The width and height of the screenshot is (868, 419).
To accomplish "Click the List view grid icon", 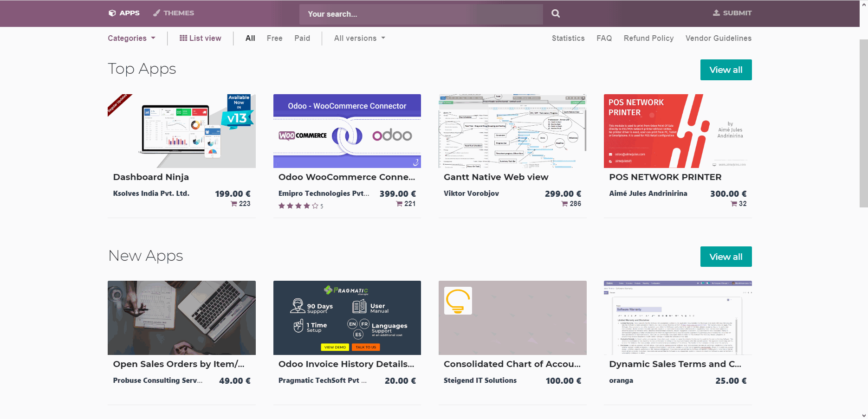I will pos(183,38).
